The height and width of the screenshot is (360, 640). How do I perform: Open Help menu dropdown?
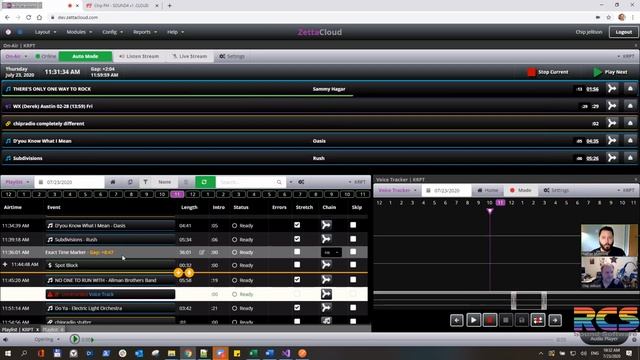click(x=176, y=32)
